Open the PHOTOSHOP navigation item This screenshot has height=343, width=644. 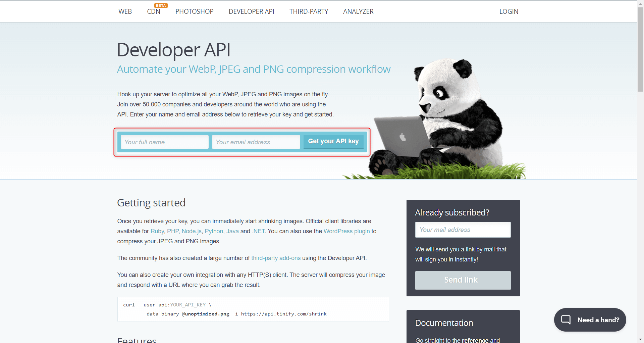click(x=195, y=11)
